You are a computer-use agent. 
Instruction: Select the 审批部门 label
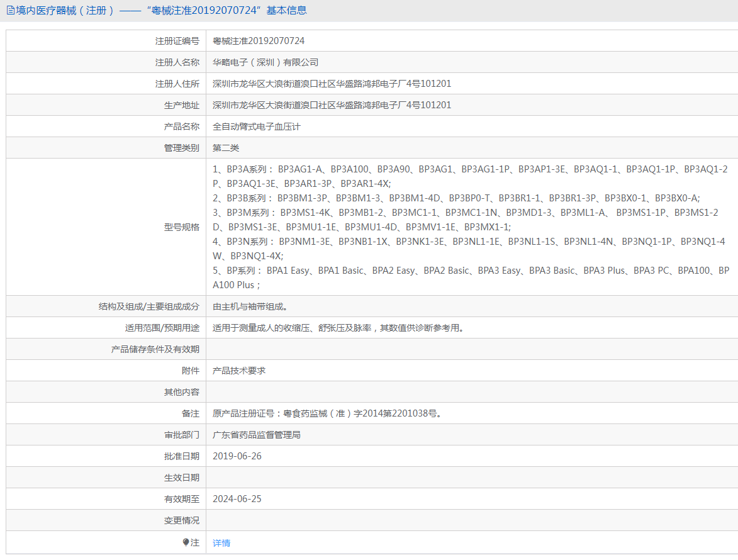(182, 435)
